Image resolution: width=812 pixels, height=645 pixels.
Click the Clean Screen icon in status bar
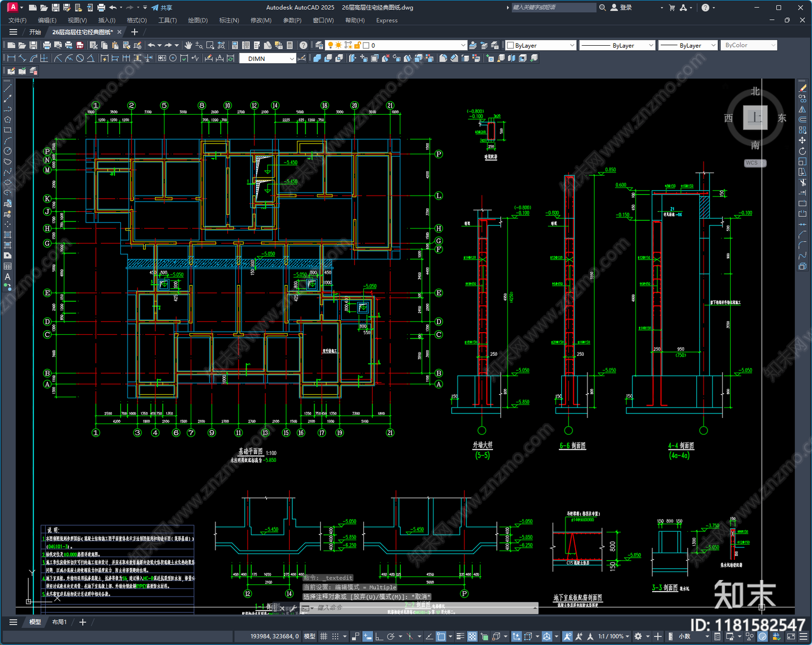click(x=791, y=636)
